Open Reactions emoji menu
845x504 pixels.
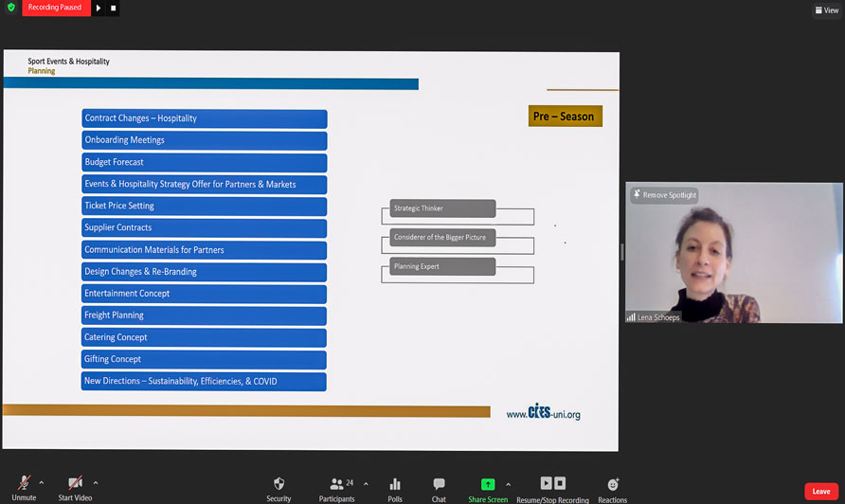613,489
